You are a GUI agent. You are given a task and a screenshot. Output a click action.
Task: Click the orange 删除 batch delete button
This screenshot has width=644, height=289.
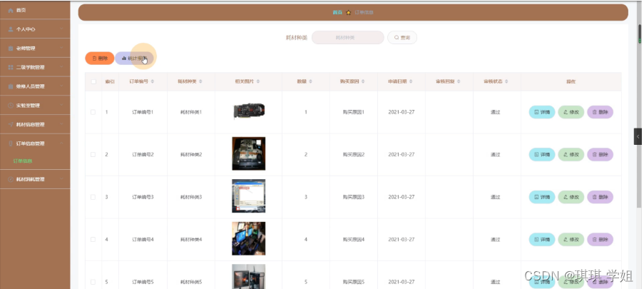coord(99,59)
